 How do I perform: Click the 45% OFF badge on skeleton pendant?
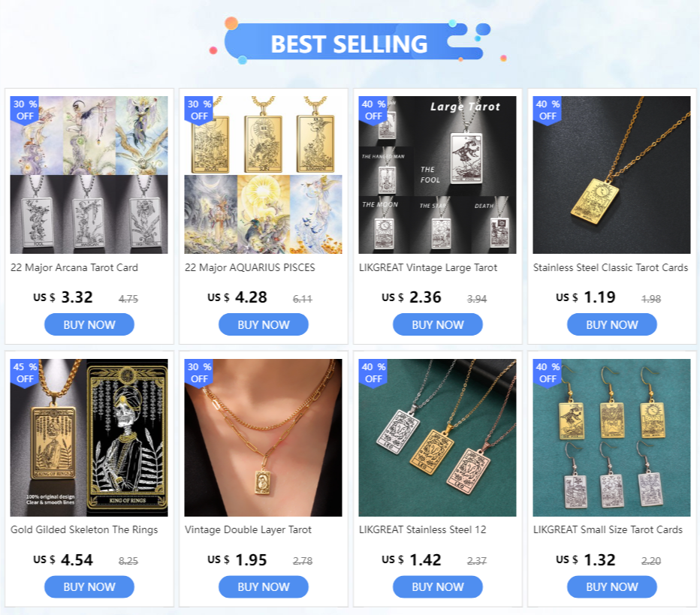[25, 373]
